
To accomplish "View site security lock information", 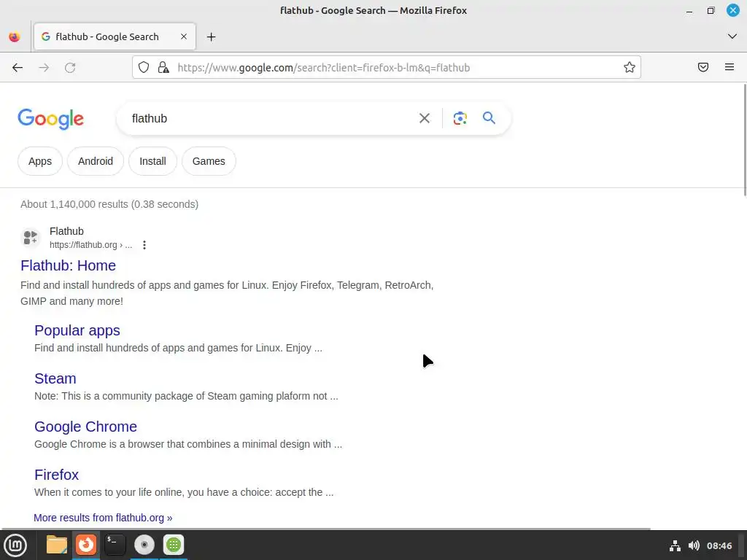I will pyautogui.click(x=163, y=67).
